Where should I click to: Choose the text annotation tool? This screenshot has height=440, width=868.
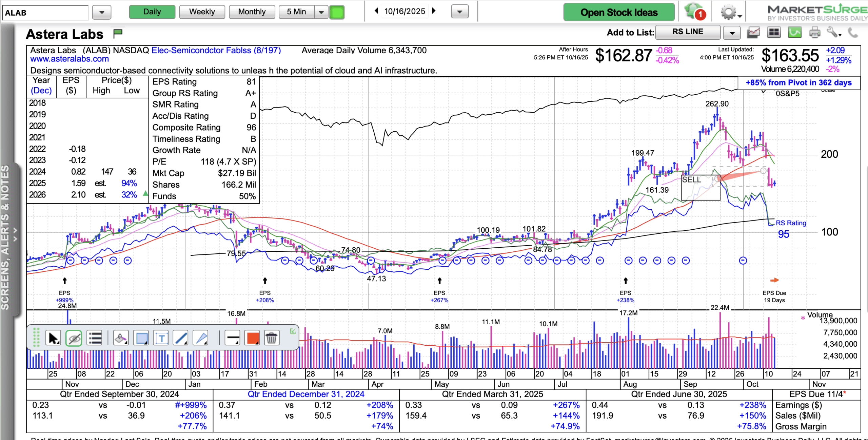[161, 338]
